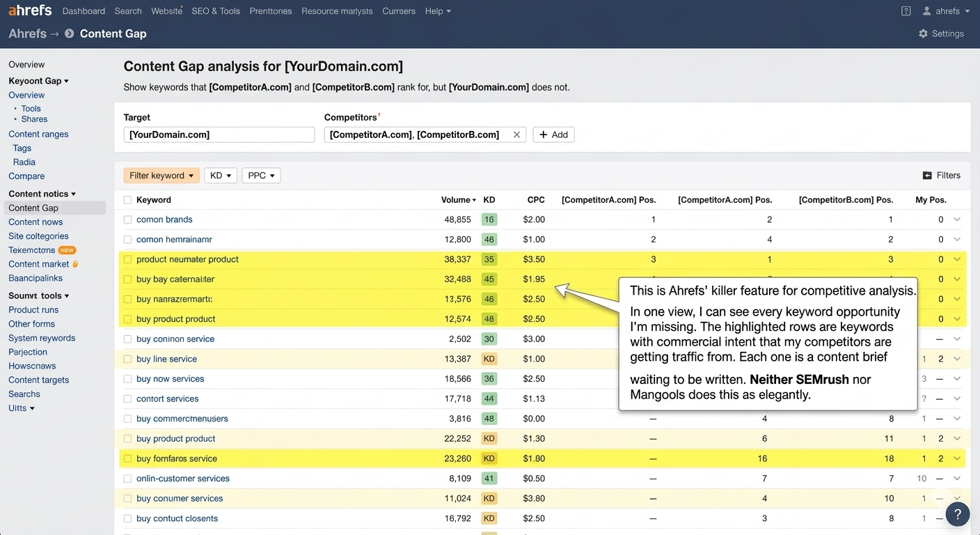
Task: Clear competitors with the X icon
Action: coord(516,134)
